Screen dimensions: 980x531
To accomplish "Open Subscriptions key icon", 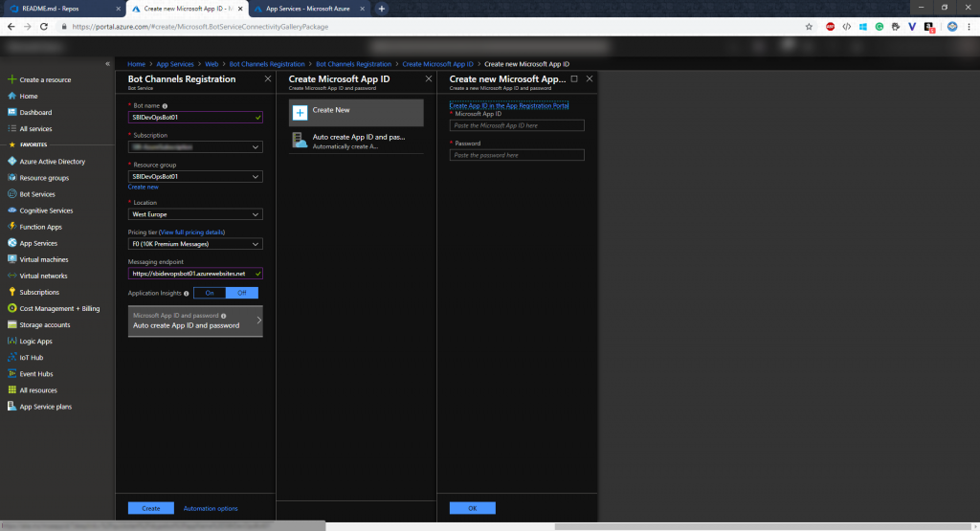I will click(11, 292).
